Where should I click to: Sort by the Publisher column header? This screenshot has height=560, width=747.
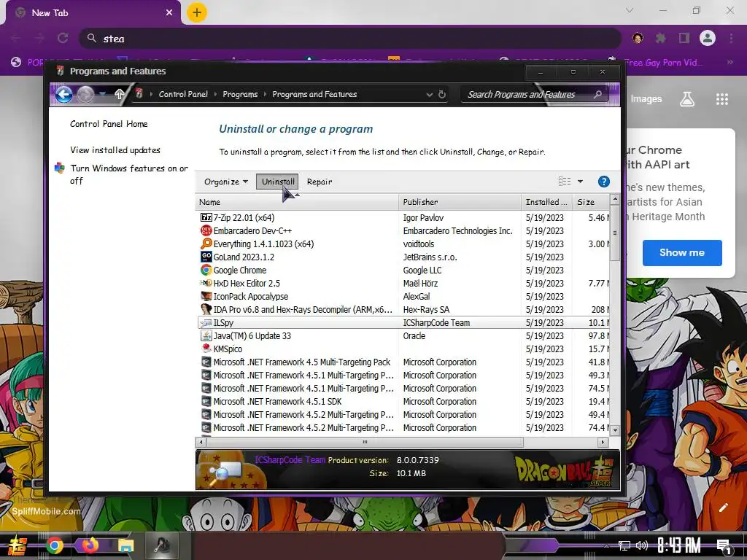[460, 202]
